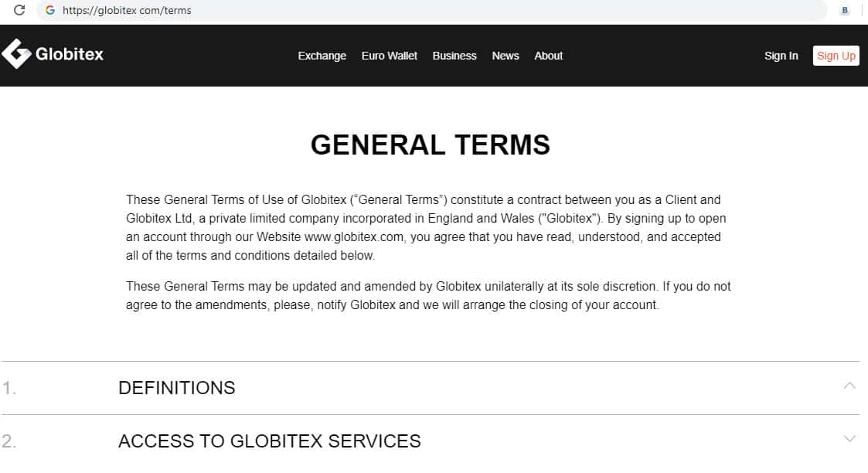Viewport: 868px width, 473px height.
Task: Toggle the DEFINITIONS section heading
Action: tap(177, 388)
